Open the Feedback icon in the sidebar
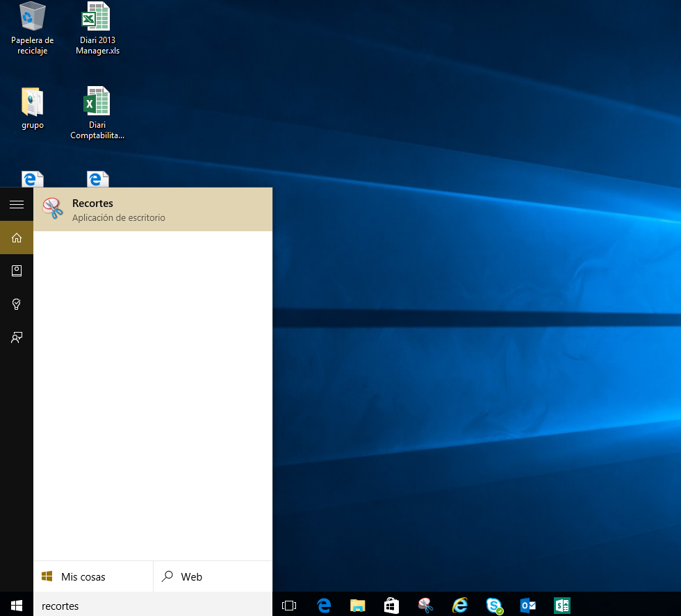Screen dimensions: 681x616 (17, 338)
